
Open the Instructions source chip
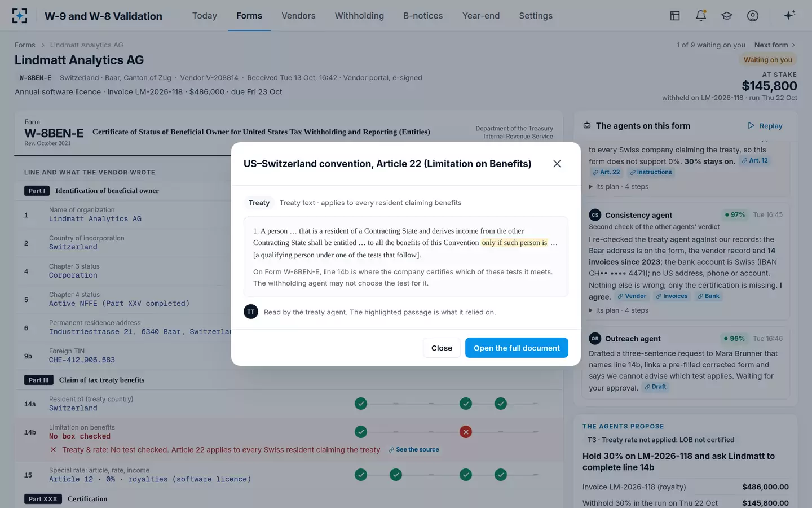(x=651, y=172)
